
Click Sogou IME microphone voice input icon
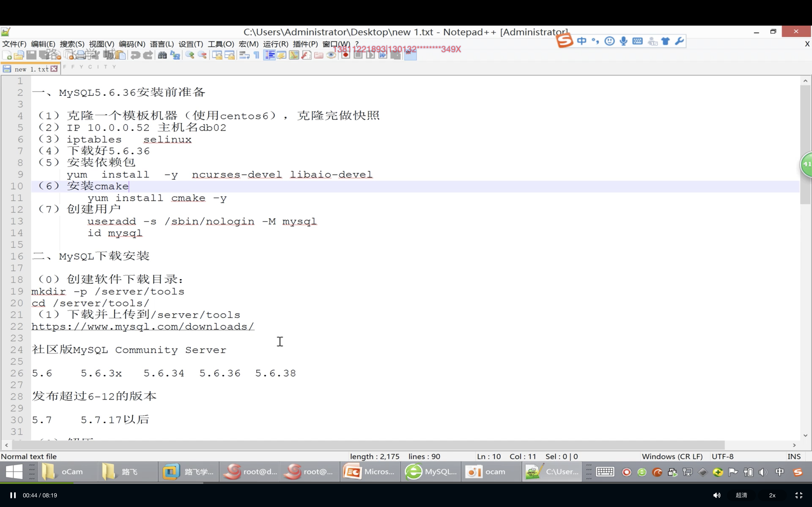[x=623, y=41]
